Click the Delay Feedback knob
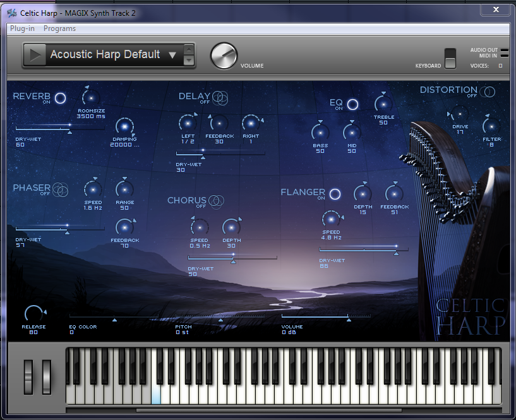This screenshot has width=516, height=420. [x=219, y=123]
